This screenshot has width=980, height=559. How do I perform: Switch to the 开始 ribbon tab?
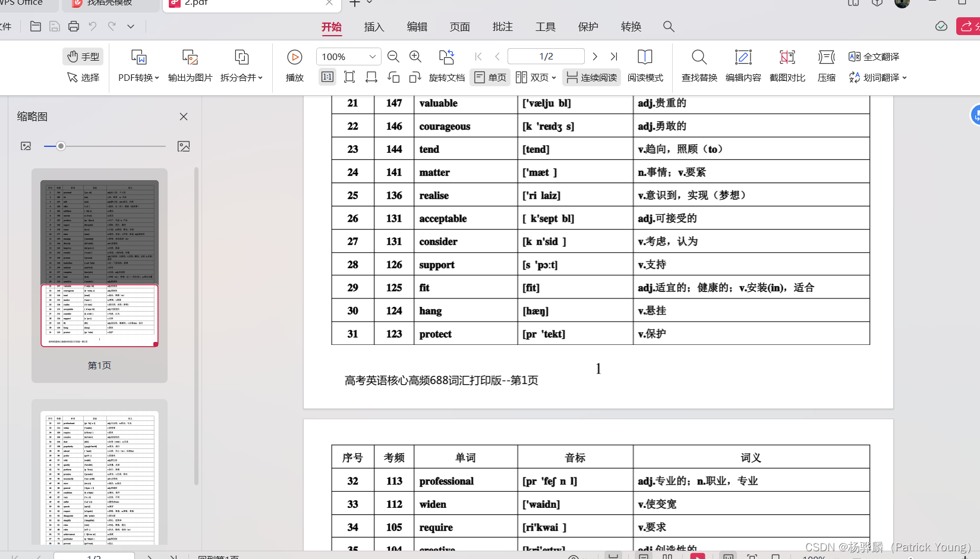point(332,27)
